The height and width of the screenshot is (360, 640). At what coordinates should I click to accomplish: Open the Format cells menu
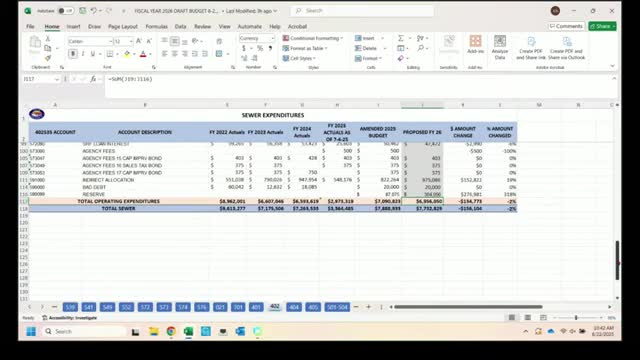[368, 58]
